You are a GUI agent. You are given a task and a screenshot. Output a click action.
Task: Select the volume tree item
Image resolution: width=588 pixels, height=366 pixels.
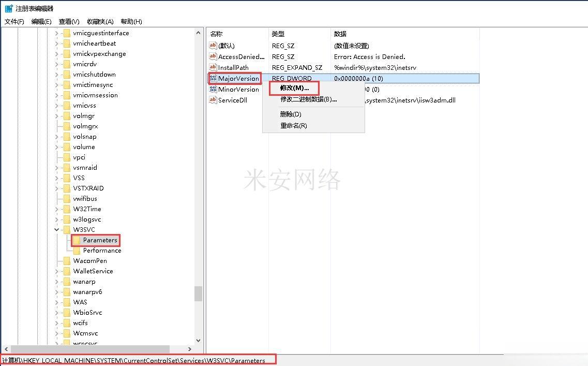pyautogui.click(x=84, y=147)
